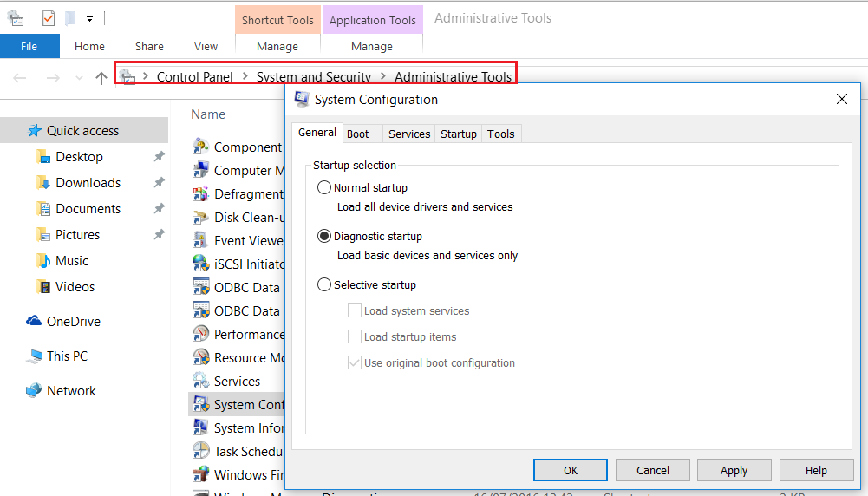The width and height of the screenshot is (868, 496).
Task: Click the Back arrow navigation button
Action: (x=20, y=78)
